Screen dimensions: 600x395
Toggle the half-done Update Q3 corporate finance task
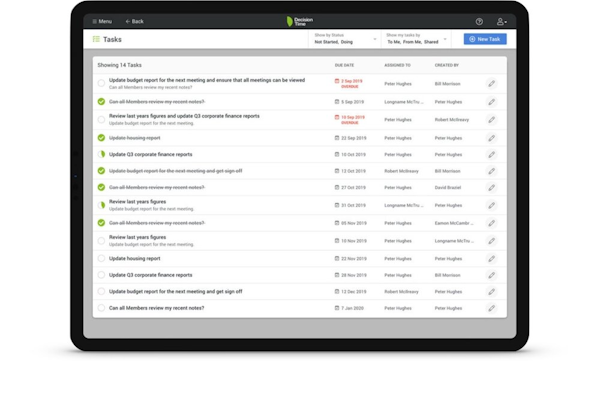[x=101, y=154]
